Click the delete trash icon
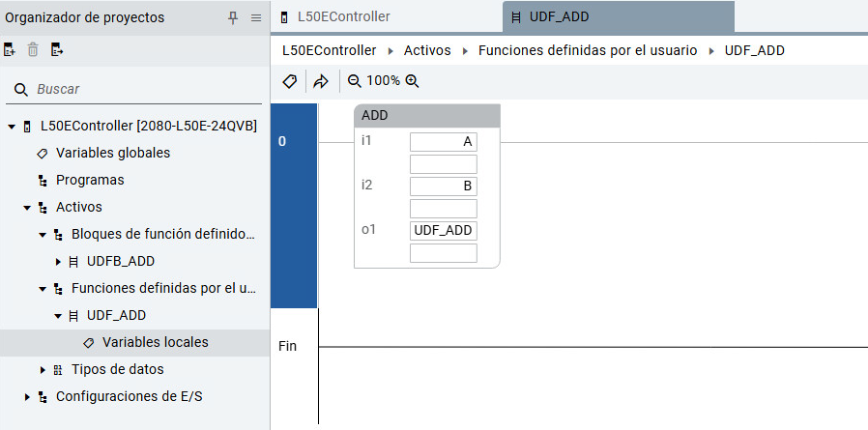The height and width of the screenshot is (430, 868). click(x=33, y=50)
